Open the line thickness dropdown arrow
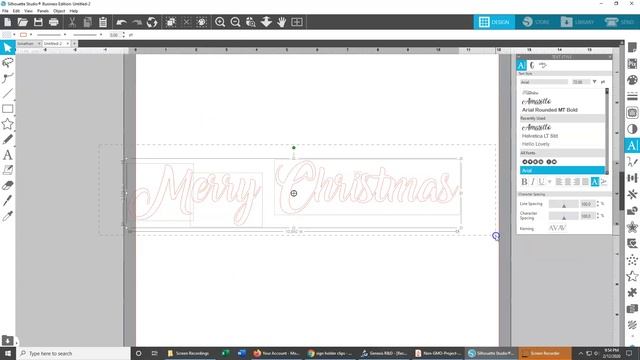 point(101,35)
